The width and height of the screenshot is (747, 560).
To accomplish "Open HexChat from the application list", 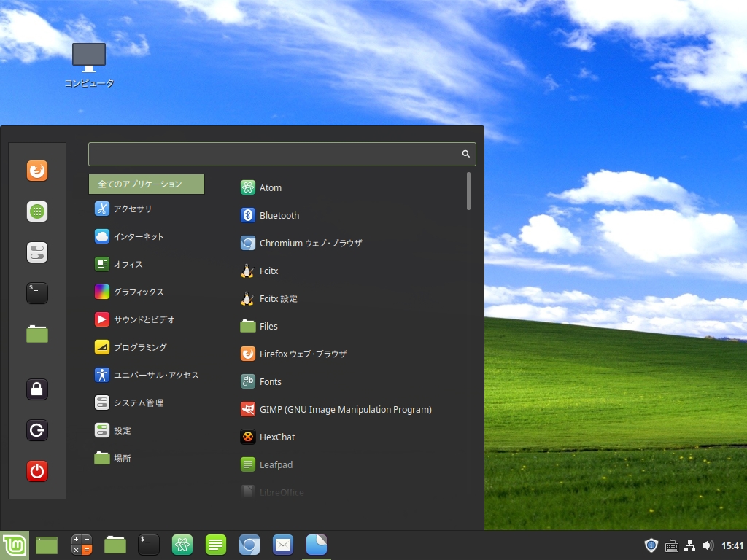I will [276, 437].
